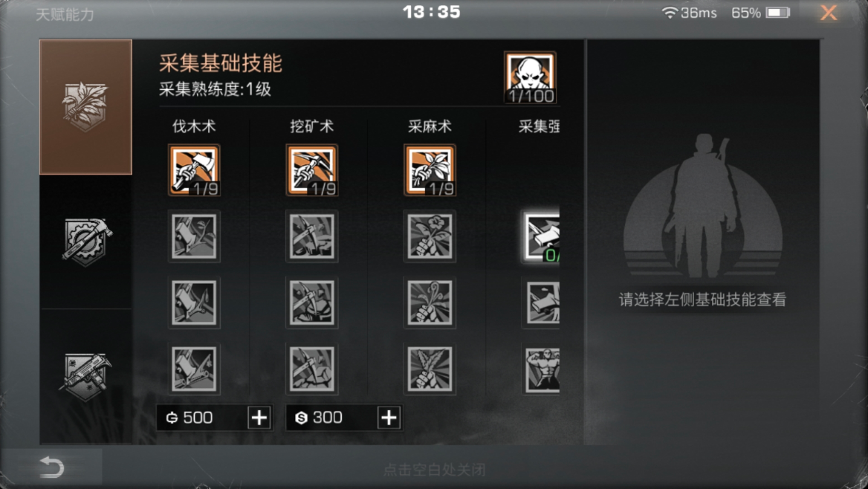Click the locked flower-in-hand skill icon
This screenshot has width=868, height=489.
430,236
